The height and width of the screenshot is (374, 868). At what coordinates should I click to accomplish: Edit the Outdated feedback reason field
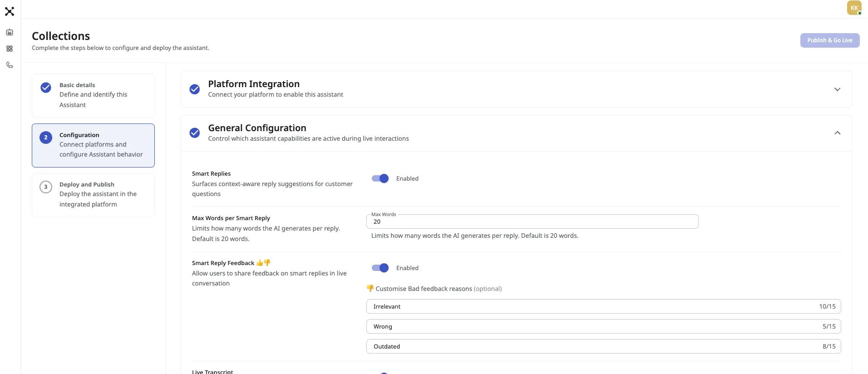(603, 346)
